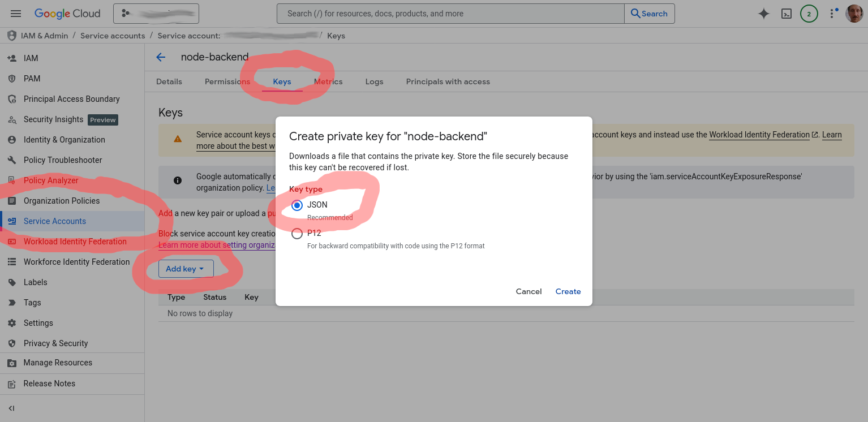Follow the Workload Identity Federation link
This screenshot has width=868, height=422.
point(759,135)
